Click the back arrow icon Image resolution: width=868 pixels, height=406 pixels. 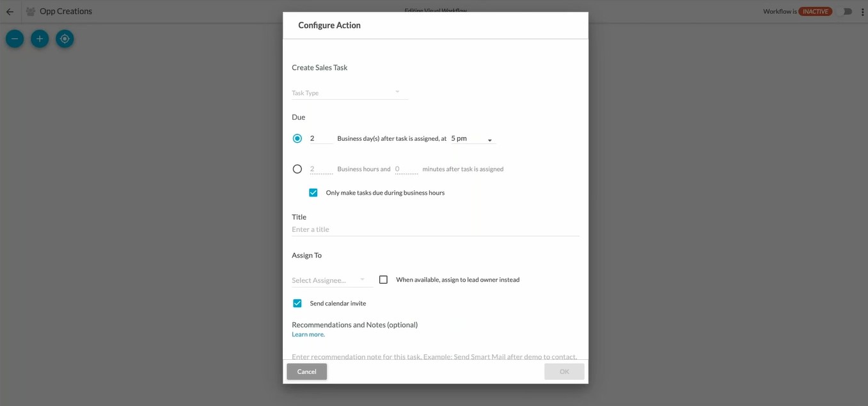point(10,12)
